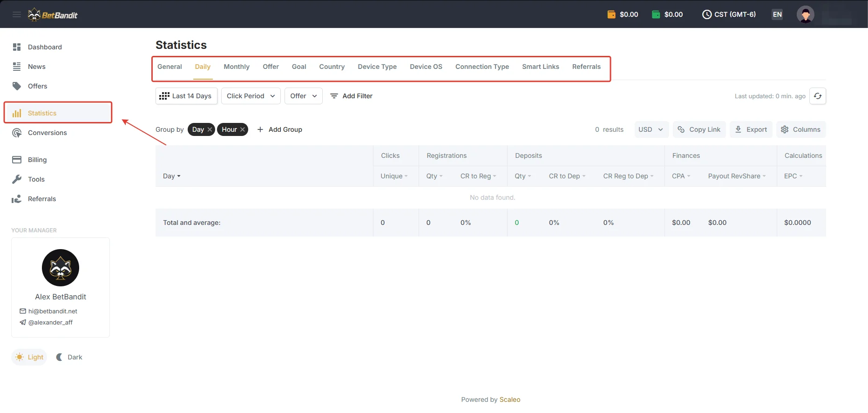The image size is (868, 413).
Task: Open the user avatar profile menu
Action: [x=806, y=14]
